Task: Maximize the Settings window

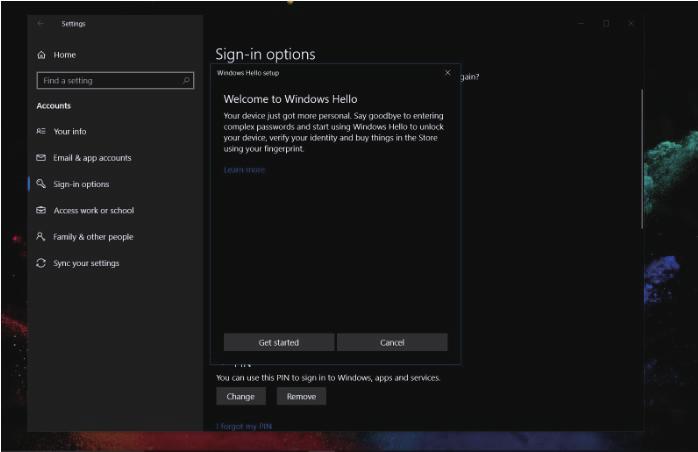Action: pyautogui.click(x=606, y=23)
